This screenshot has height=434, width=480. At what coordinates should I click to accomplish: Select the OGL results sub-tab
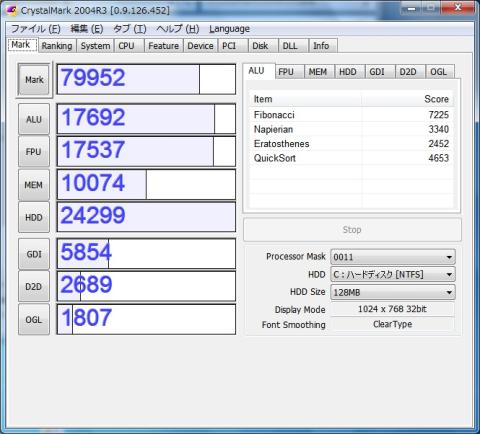440,72
